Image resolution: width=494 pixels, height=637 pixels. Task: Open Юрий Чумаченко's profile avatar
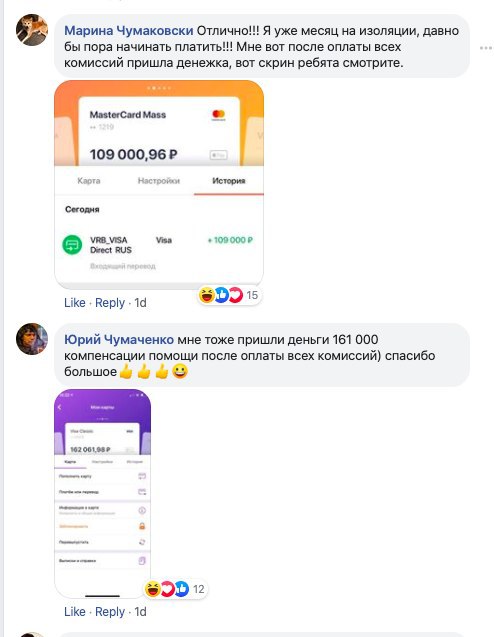32,339
